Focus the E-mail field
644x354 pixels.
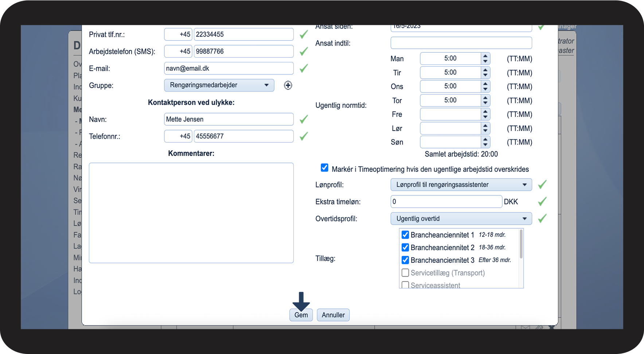[229, 68]
